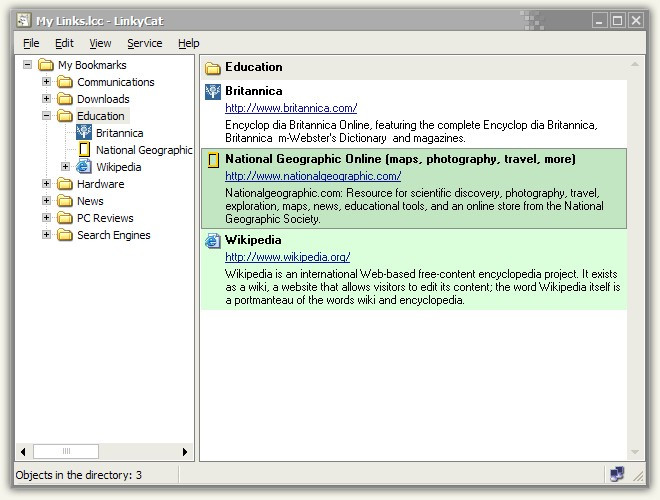The width and height of the screenshot is (660, 500).
Task: Click the Wikipedia icon in content pane
Action: pyautogui.click(x=213, y=241)
